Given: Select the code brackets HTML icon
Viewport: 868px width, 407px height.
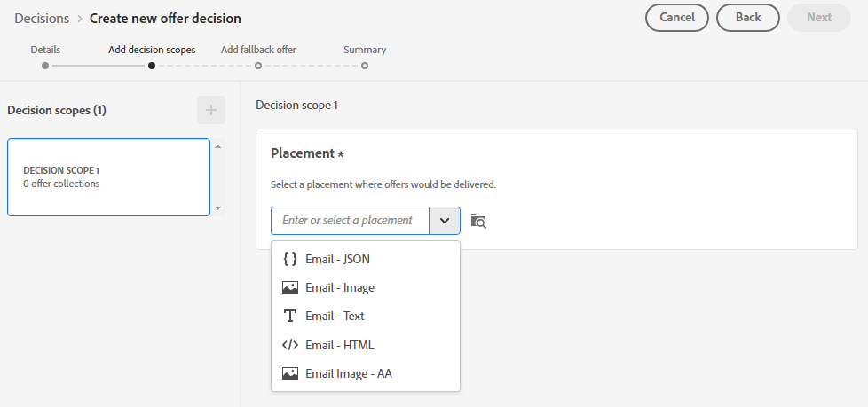Looking at the screenshot, I should tap(290, 345).
